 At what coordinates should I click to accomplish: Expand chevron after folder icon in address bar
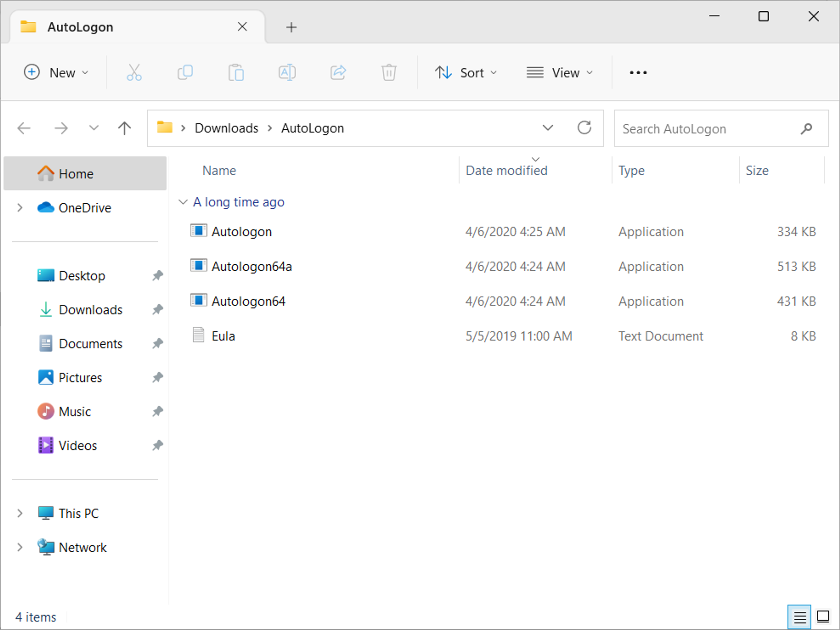(183, 128)
